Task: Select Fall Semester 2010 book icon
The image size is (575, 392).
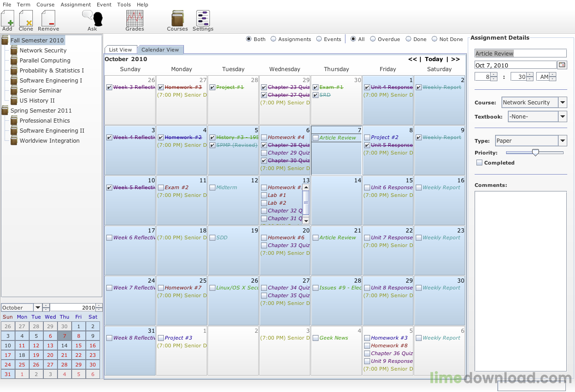Action: (x=5, y=40)
